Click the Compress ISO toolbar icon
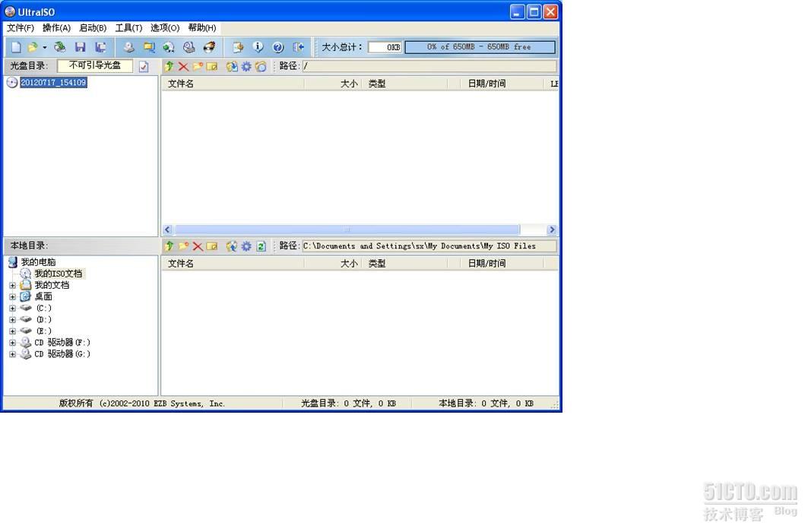808x532 pixels. click(149, 47)
